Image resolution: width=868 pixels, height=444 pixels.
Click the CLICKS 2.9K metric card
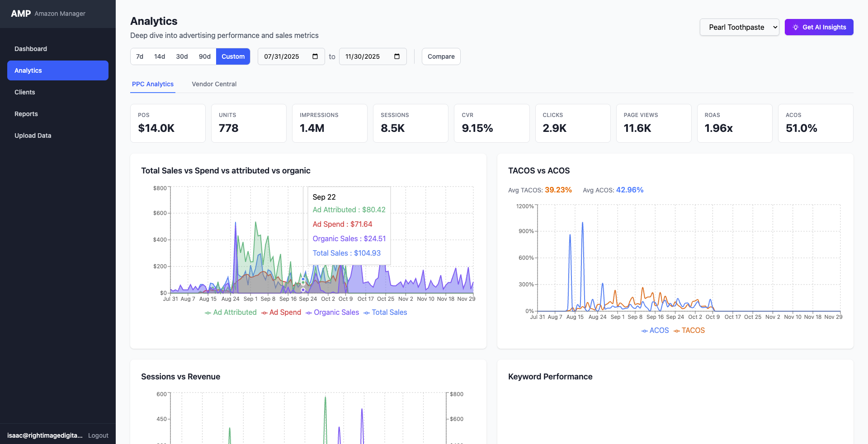coord(573,123)
